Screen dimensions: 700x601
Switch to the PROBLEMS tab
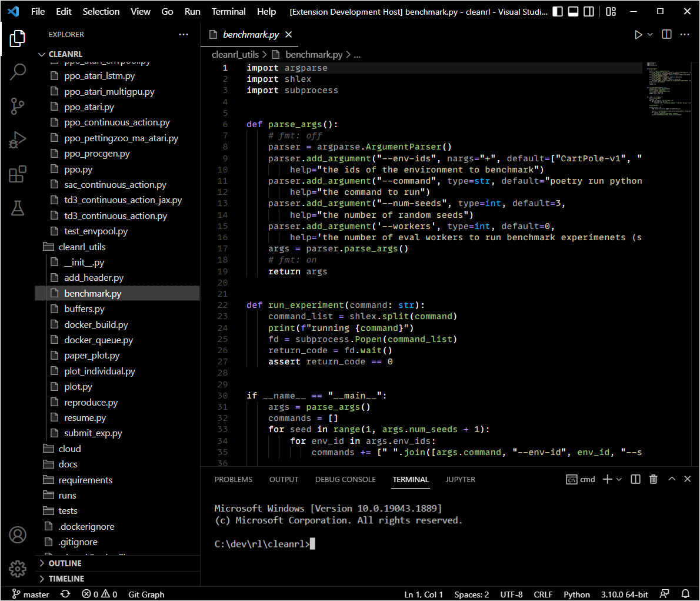coord(234,480)
